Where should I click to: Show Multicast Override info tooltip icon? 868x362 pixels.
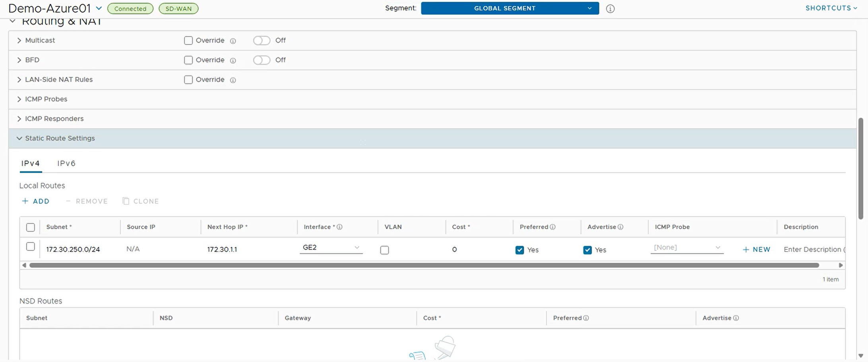point(233,41)
